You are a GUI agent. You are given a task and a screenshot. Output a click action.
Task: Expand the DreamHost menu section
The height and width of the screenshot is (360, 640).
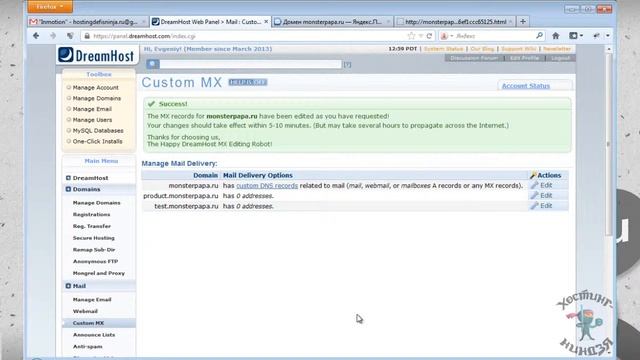click(68, 178)
